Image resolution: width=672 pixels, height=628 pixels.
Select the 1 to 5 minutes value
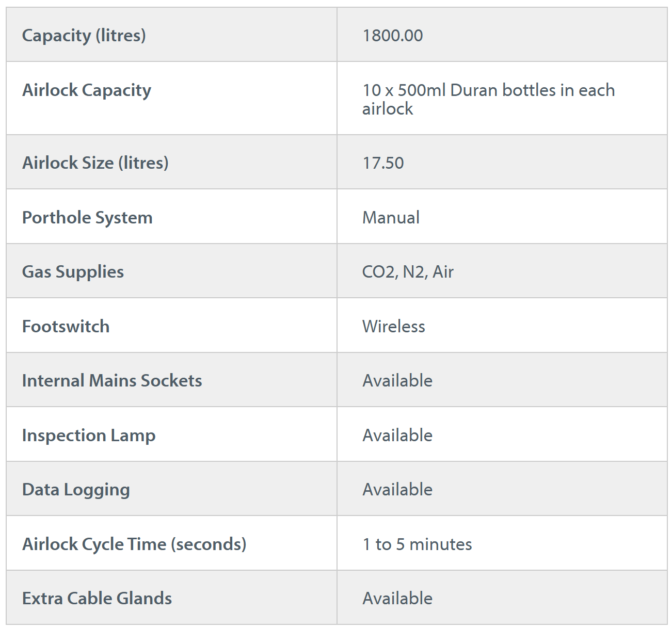[417, 544]
